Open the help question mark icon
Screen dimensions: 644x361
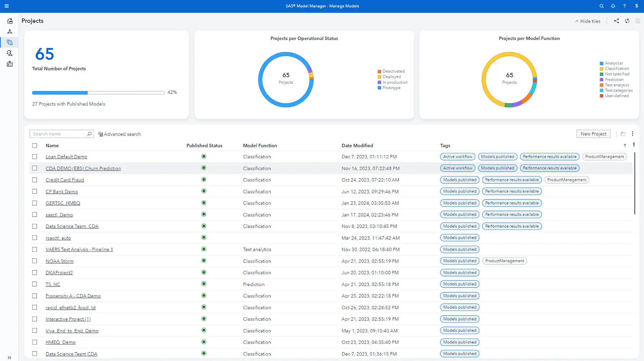(x=624, y=6)
